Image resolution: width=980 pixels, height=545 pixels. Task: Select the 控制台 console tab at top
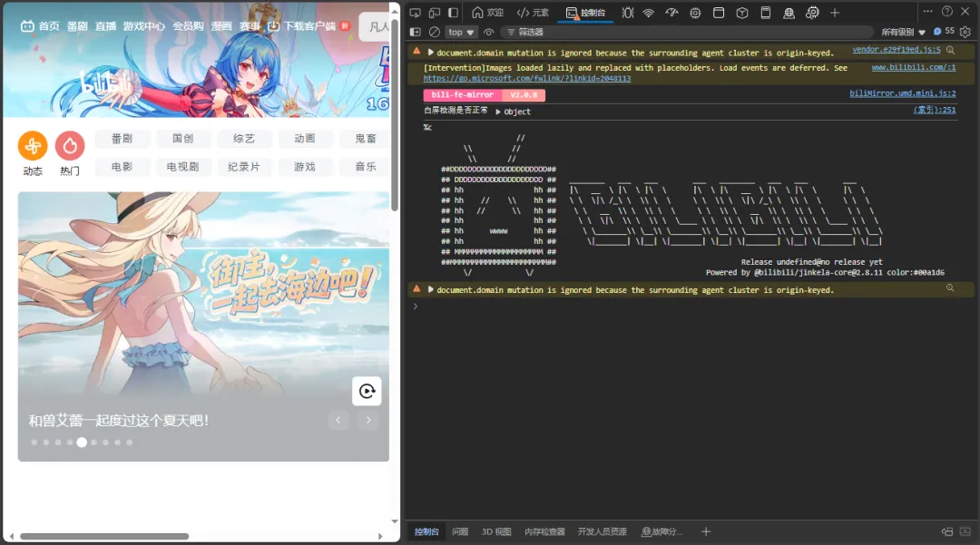tap(585, 13)
